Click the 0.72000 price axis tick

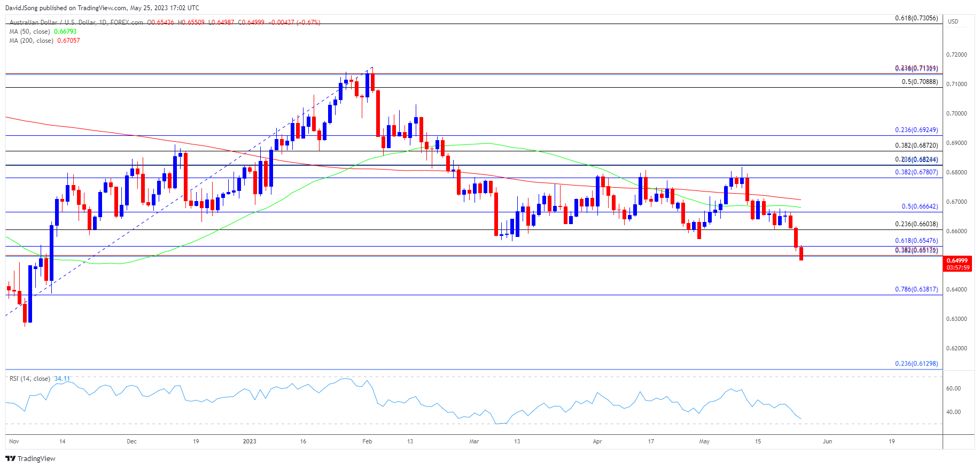(x=956, y=55)
